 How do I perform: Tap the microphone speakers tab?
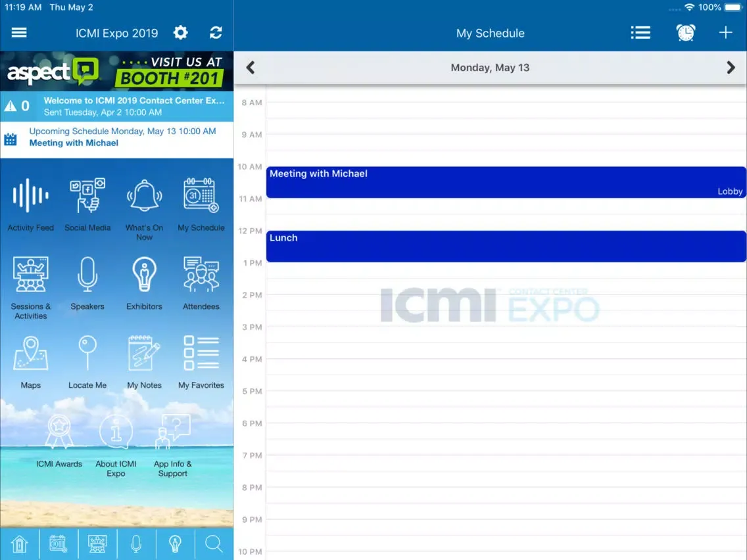[x=136, y=544]
